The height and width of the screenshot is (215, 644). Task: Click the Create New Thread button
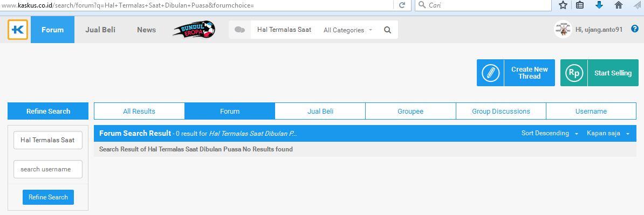[516, 73]
